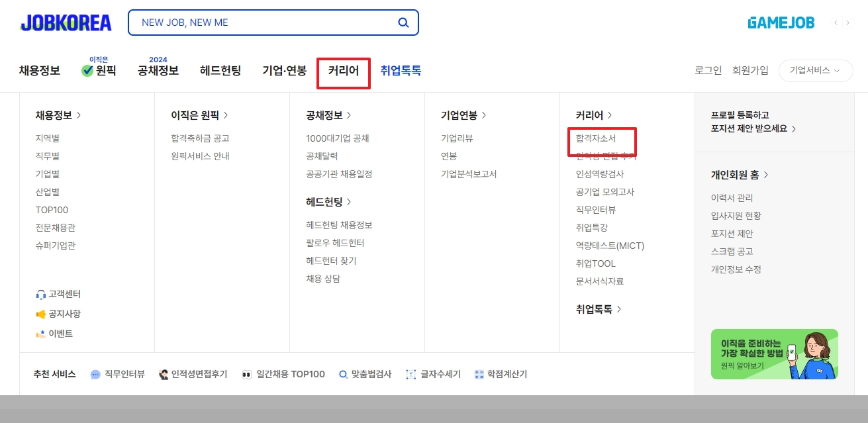Click the search magnifier in the search bar

[403, 22]
